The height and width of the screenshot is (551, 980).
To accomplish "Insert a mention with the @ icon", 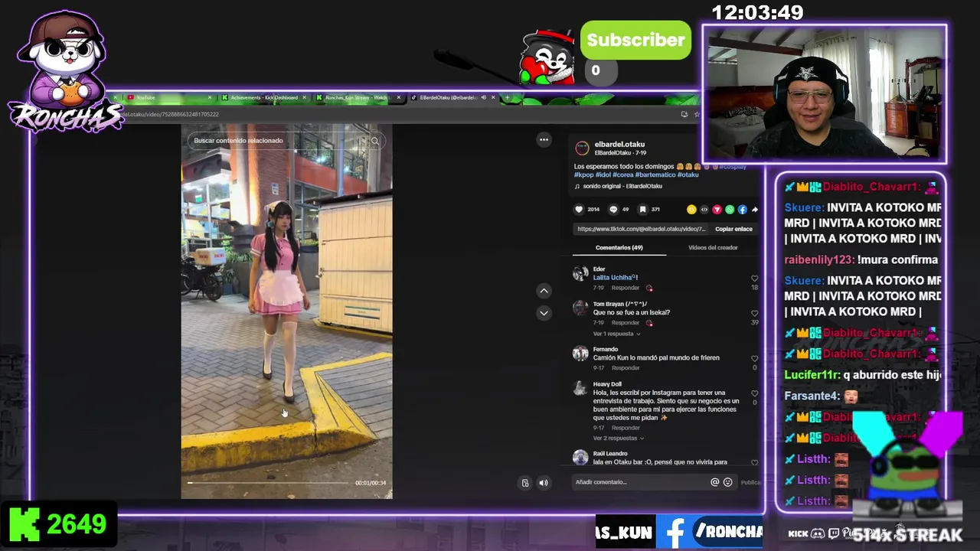I will coord(714,482).
